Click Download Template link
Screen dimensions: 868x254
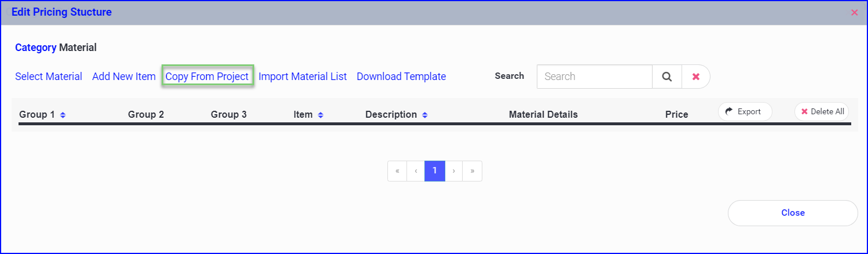[401, 77]
